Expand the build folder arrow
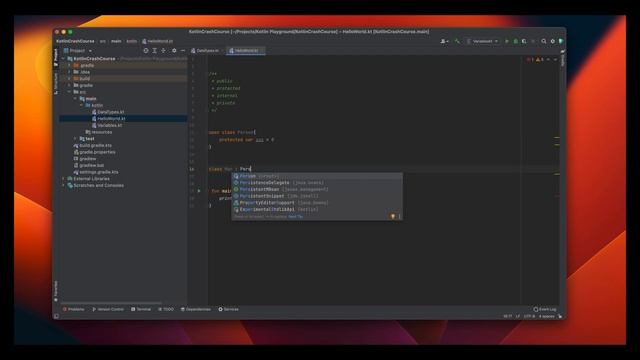Screen dimensions: 640x360 [69, 78]
